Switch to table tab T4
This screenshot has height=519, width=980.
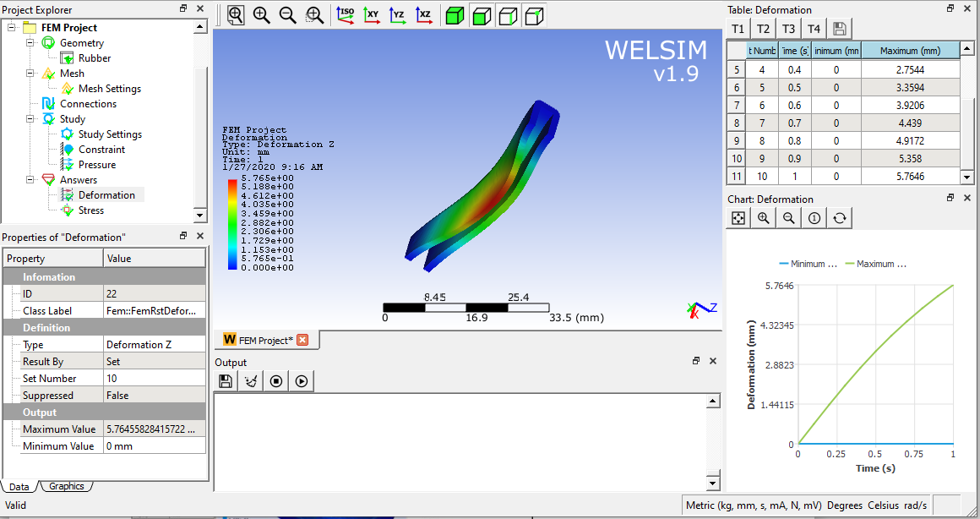pyautogui.click(x=814, y=29)
